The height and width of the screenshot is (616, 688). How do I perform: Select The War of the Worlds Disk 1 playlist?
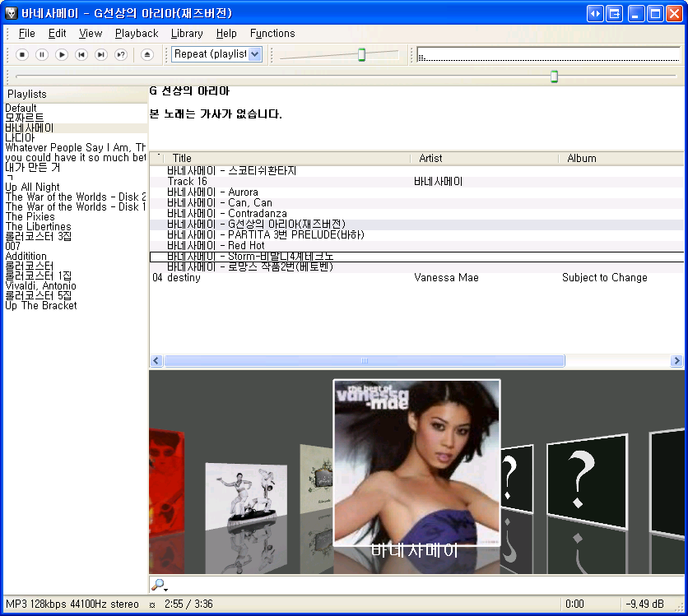[76, 207]
